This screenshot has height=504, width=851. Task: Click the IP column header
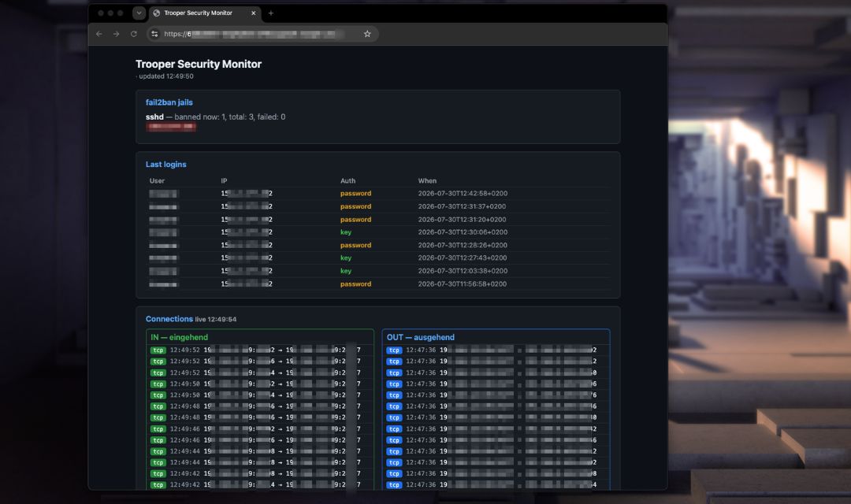click(x=224, y=180)
